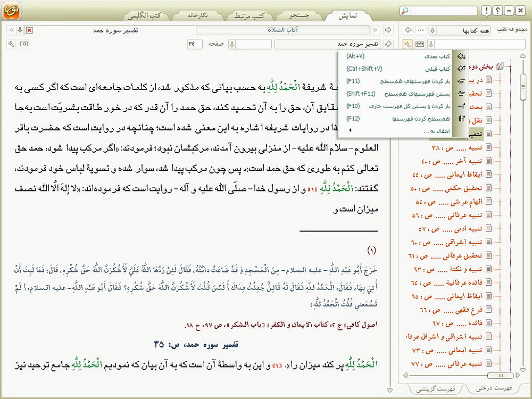Viewport: 532px width, 399px height.
Task: Select the تفسير سوره حمد book tab
Action: (115, 30)
